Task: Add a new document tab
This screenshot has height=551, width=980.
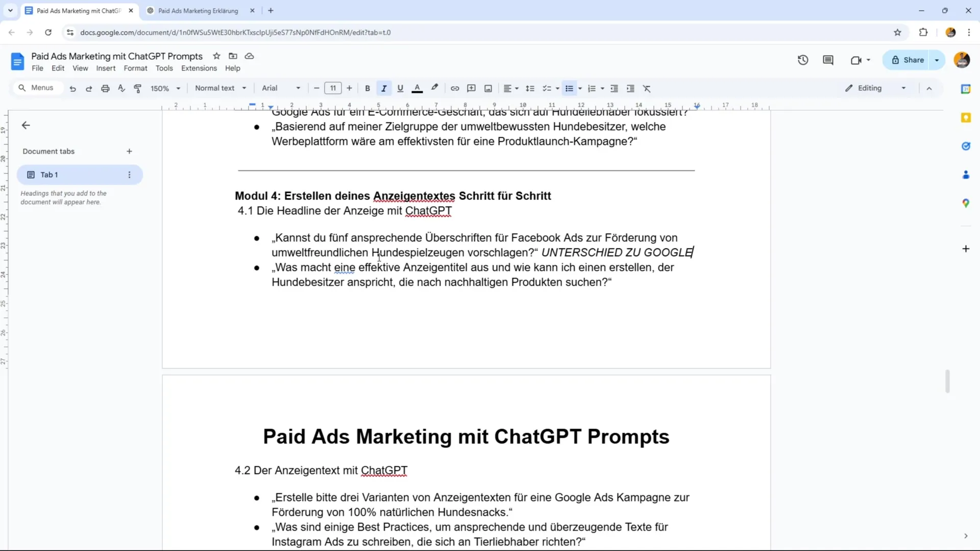Action: click(x=129, y=152)
